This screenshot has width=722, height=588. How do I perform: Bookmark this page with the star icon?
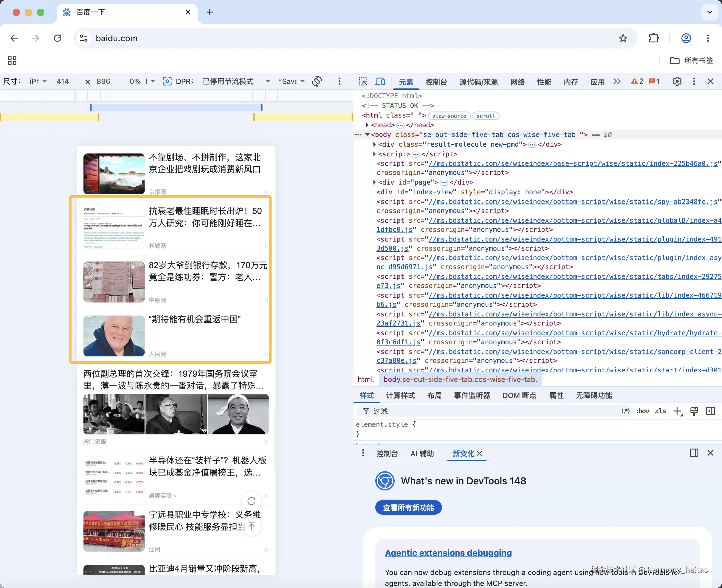point(623,38)
